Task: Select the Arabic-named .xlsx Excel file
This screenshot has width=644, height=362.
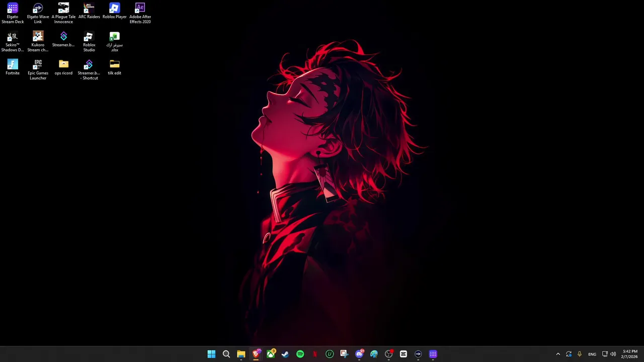Action: coord(114,42)
